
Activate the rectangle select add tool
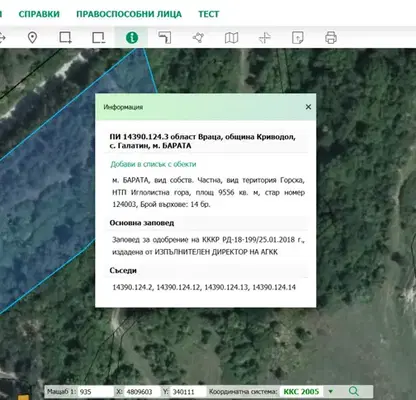[65, 38]
